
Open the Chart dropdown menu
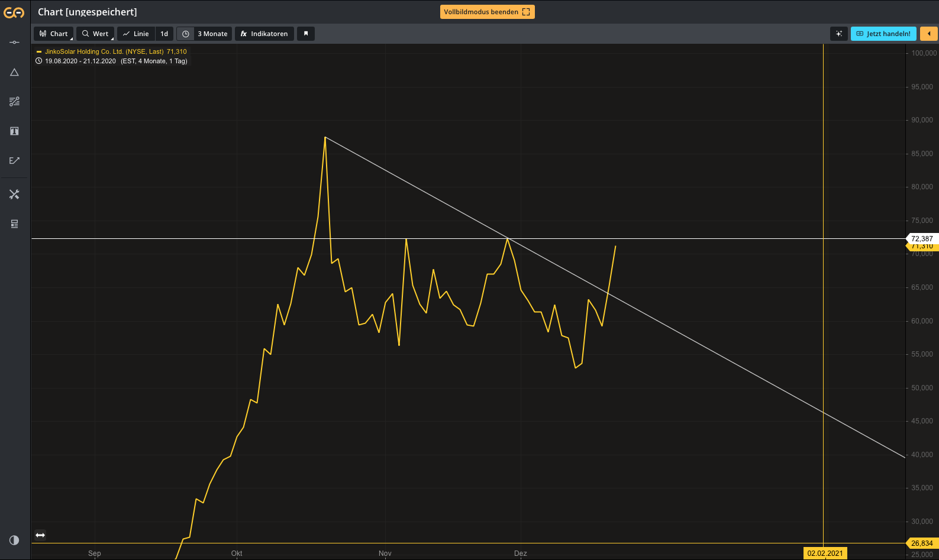[53, 34]
